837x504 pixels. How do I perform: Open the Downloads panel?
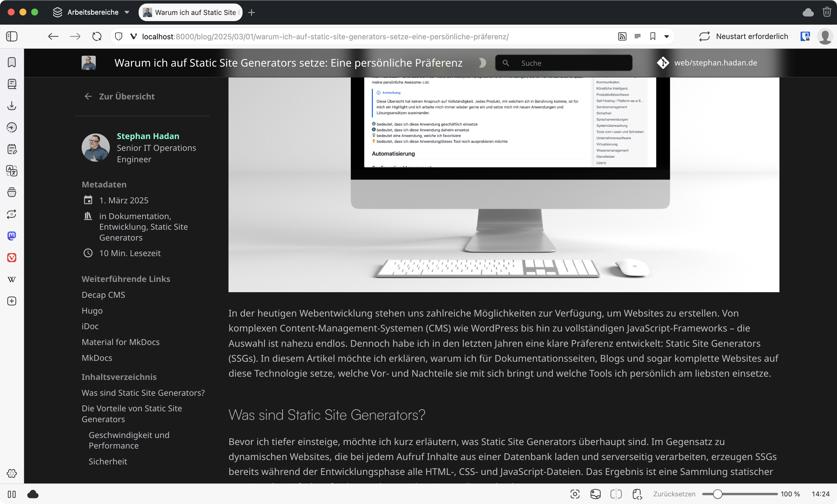(11, 106)
